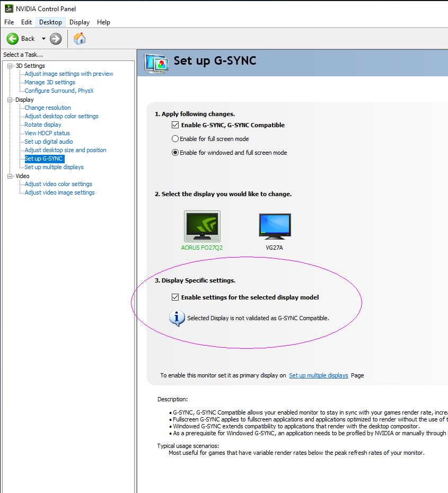Image resolution: width=448 pixels, height=493 pixels.
Task: Click the Back button label
Action: click(x=28, y=39)
